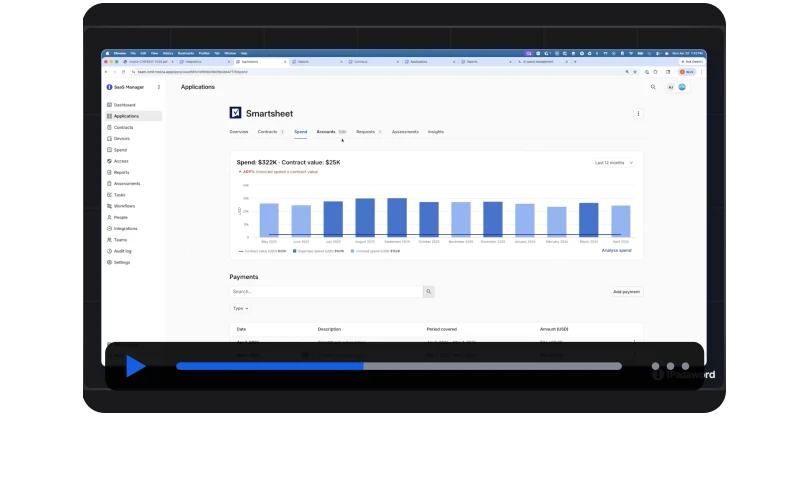Click the browser back arrow
The image size is (810, 504).
coord(106,72)
